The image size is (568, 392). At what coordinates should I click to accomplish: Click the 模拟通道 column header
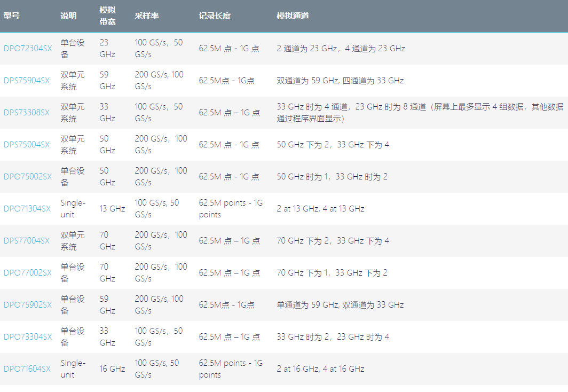[x=293, y=16]
